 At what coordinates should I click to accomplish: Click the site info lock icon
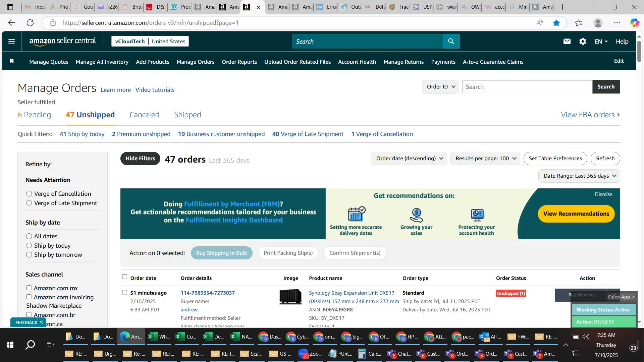(53, 23)
